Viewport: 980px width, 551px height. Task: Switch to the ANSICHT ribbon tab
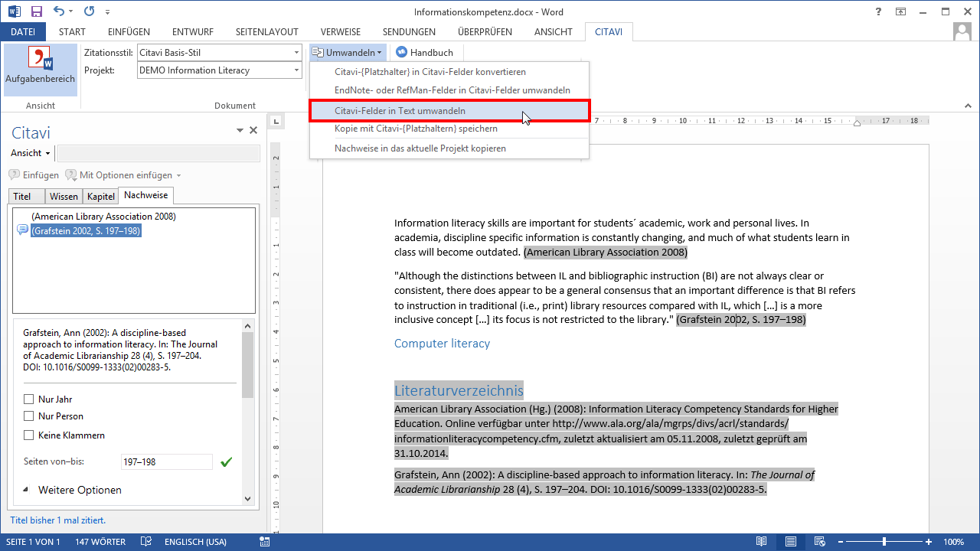(554, 32)
